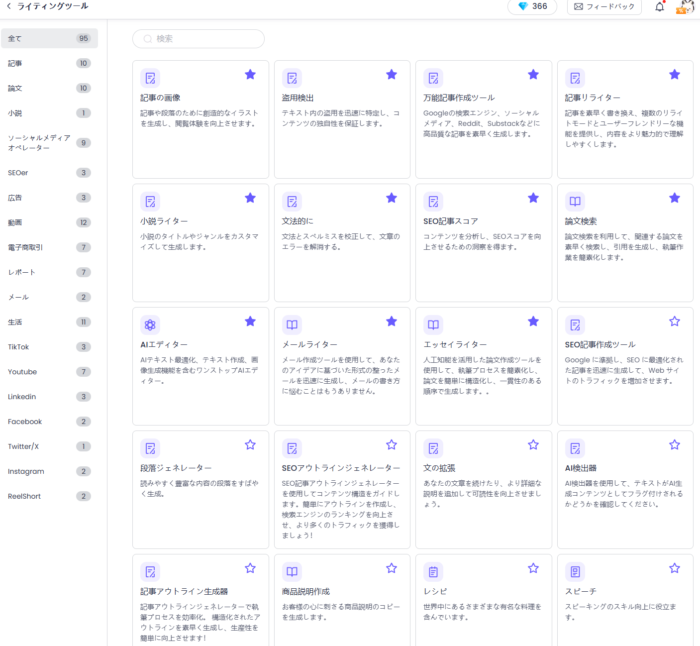Favorite 商品説明作成 with its outline star
Screen dimensions: 700x646
[392, 568]
